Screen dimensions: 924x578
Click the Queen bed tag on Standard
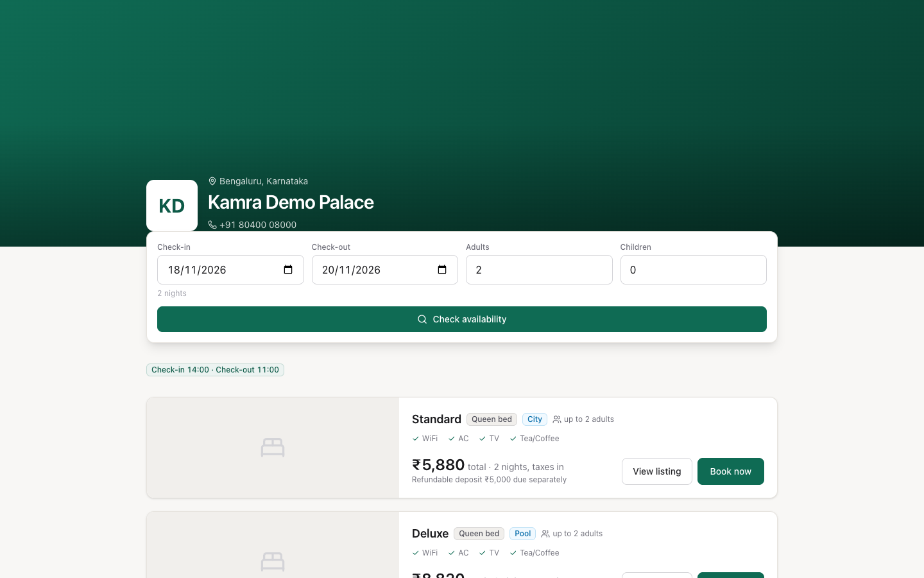(492, 419)
